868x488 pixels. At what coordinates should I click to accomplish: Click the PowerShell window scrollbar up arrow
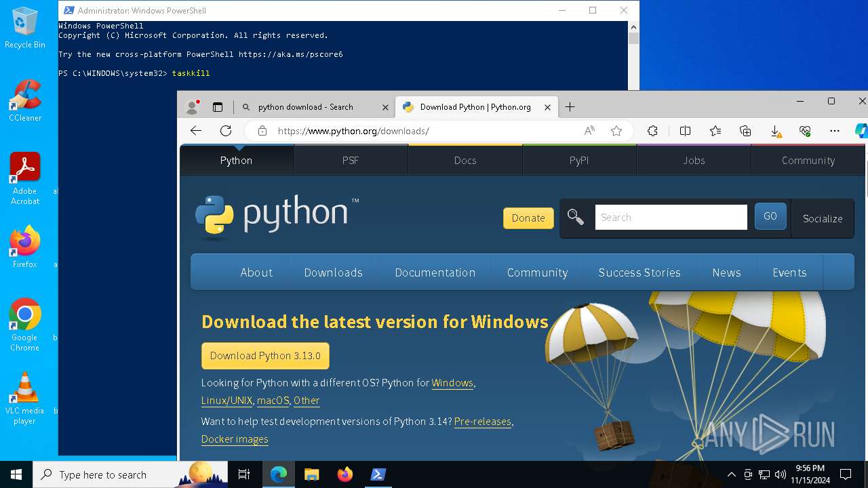pos(633,27)
